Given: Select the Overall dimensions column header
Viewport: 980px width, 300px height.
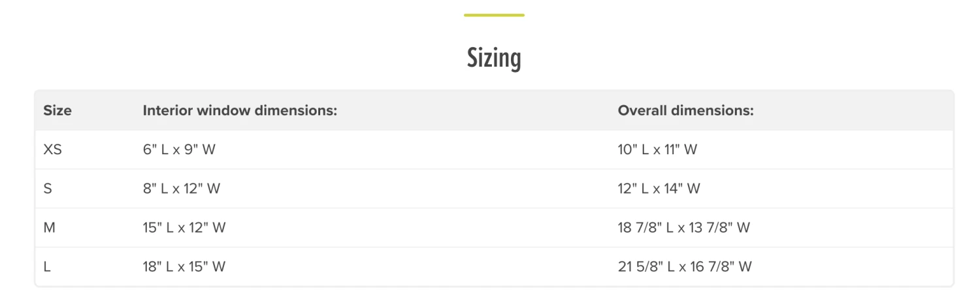Looking at the screenshot, I should point(685,110).
